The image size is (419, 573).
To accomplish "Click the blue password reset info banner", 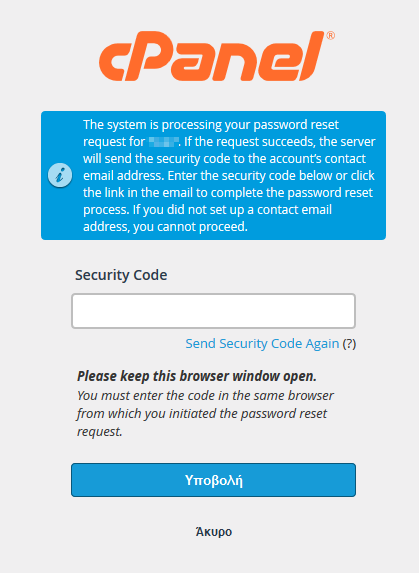I will tap(213, 175).
